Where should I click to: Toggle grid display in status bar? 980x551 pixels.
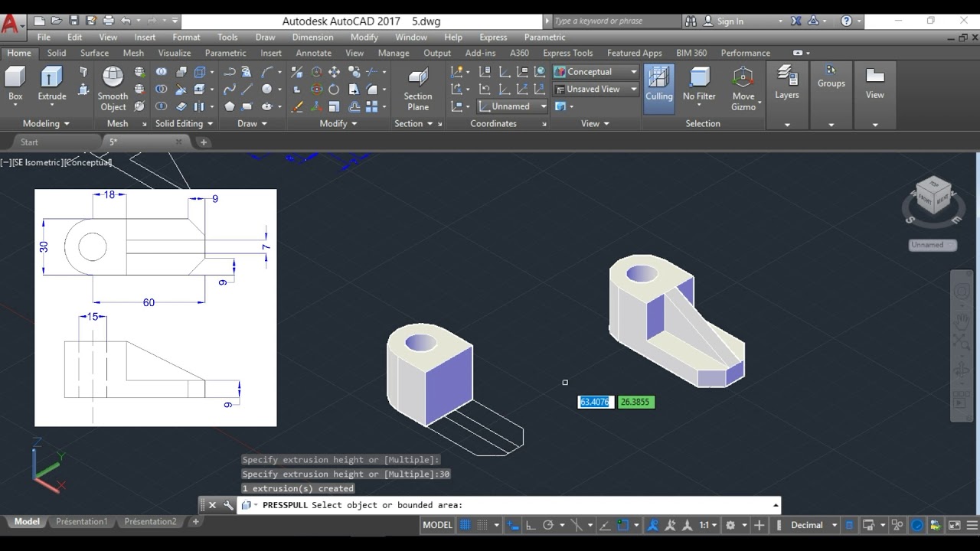click(x=465, y=525)
